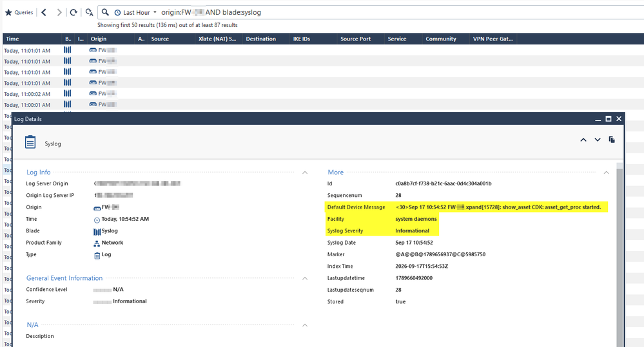Show next log with down arrow
Viewport: 644px width, 347px height.
tap(598, 140)
